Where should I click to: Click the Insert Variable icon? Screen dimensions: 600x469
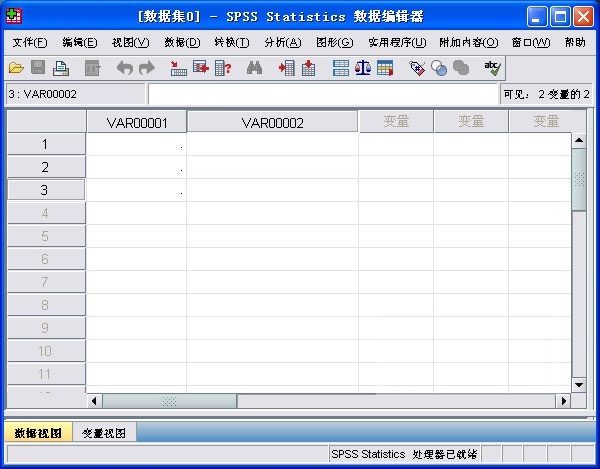coord(308,68)
